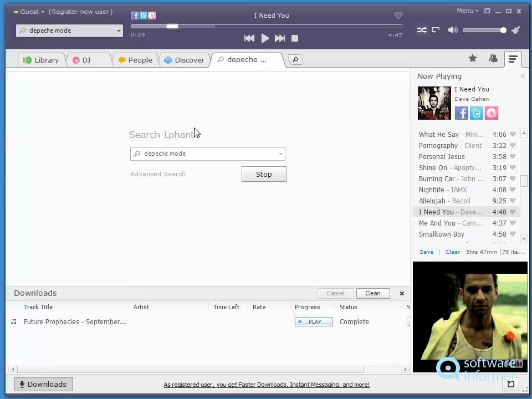Open the Library tab
This screenshot has width=532, height=399.
click(x=40, y=60)
